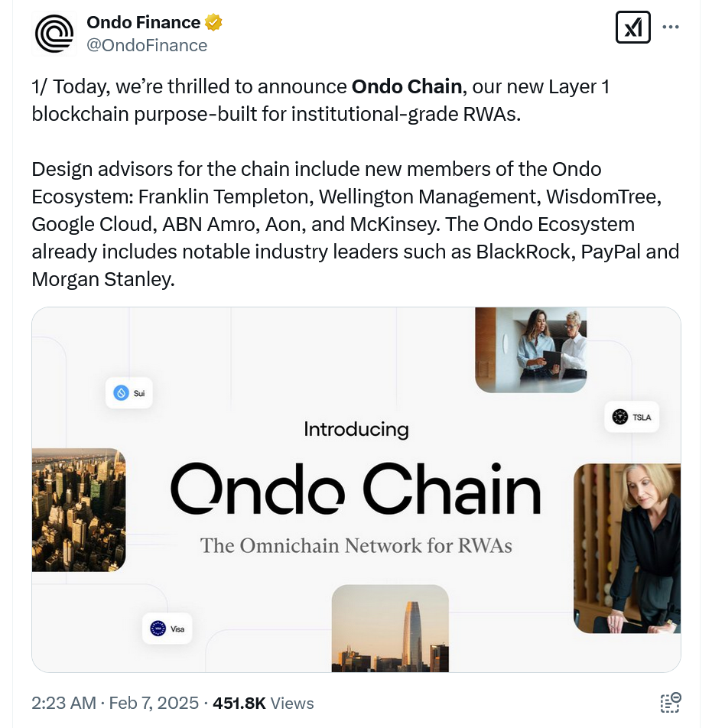
Task: Click the "Omnichain Network for RWAs" tagline
Action: click(356, 545)
